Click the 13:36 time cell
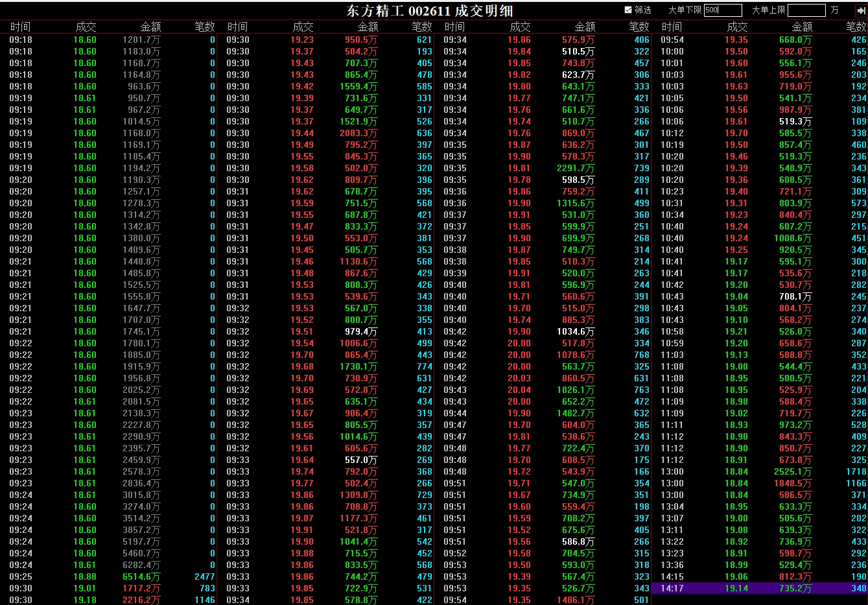Screen dimensions: 868x605 (x=672, y=565)
